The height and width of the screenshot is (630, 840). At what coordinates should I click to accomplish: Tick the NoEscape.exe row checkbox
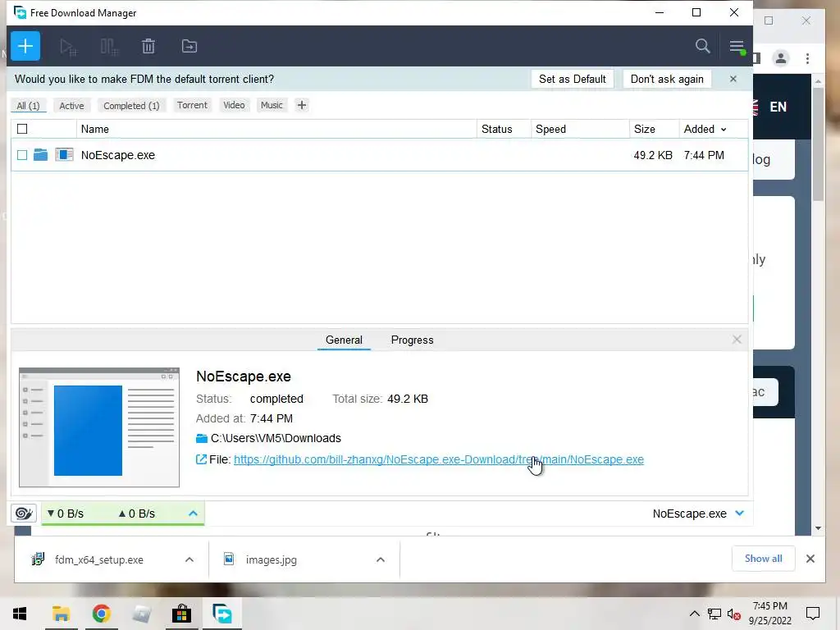coord(22,155)
